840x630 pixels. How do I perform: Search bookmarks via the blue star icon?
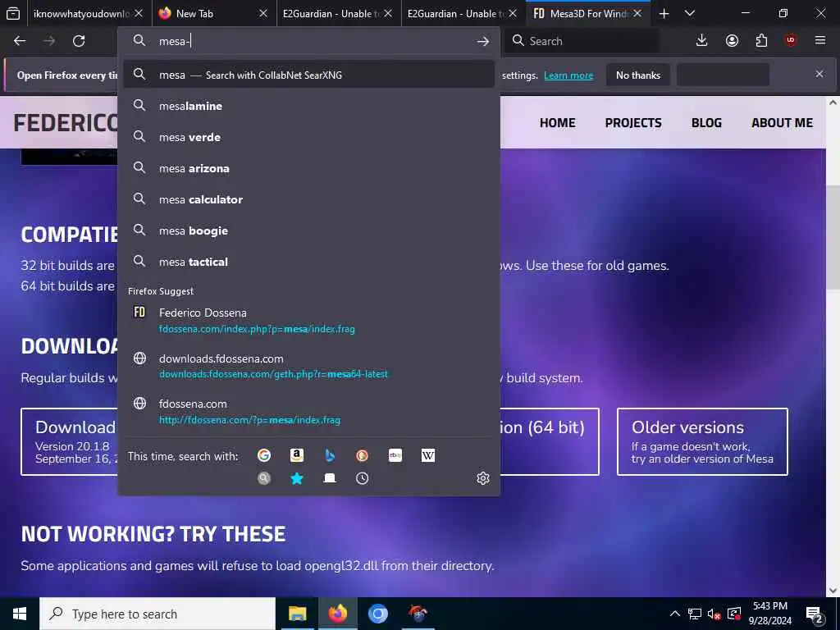pyautogui.click(x=297, y=478)
